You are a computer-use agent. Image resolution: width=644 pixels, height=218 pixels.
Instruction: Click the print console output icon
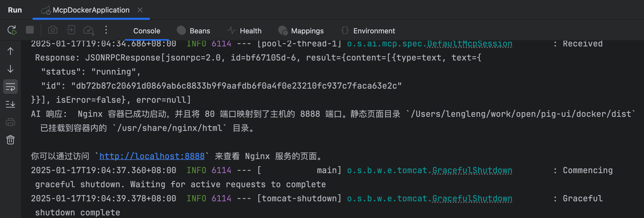(x=10, y=122)
